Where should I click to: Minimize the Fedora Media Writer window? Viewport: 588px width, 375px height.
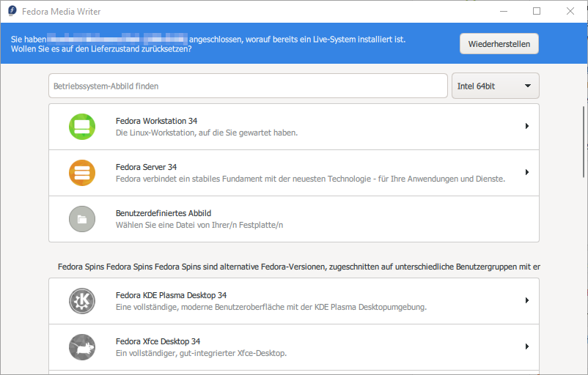point(504,11)
